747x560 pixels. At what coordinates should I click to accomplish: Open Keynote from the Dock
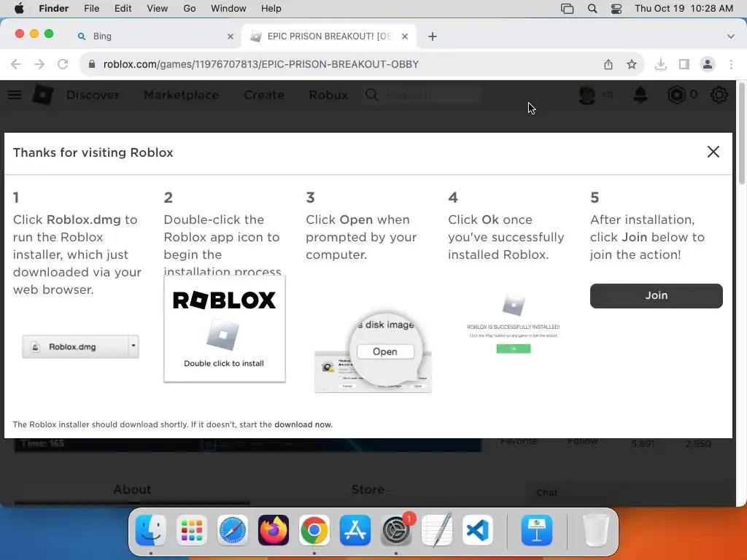tap(537, 530)
